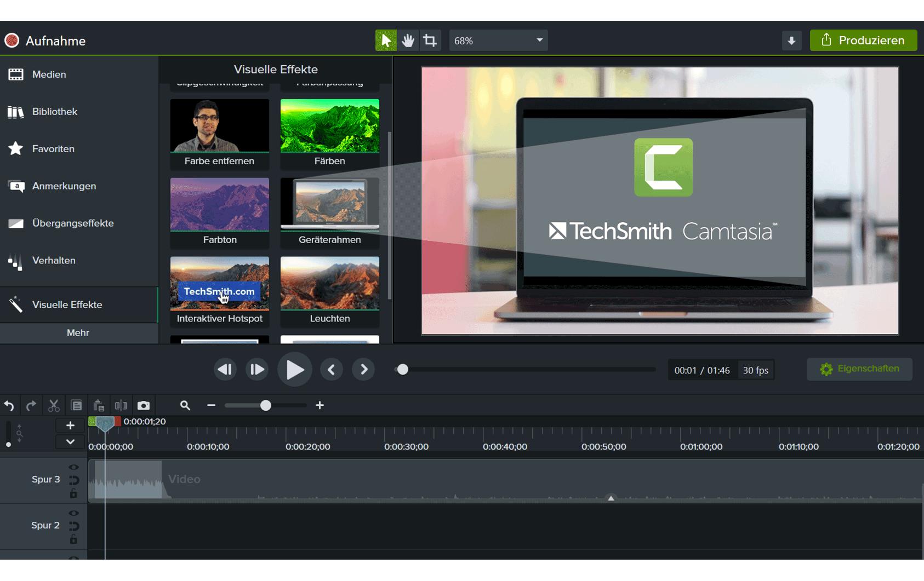Open the Übergangseffekte tab
The image size is (924, 581).
click(x=72, y=223)
